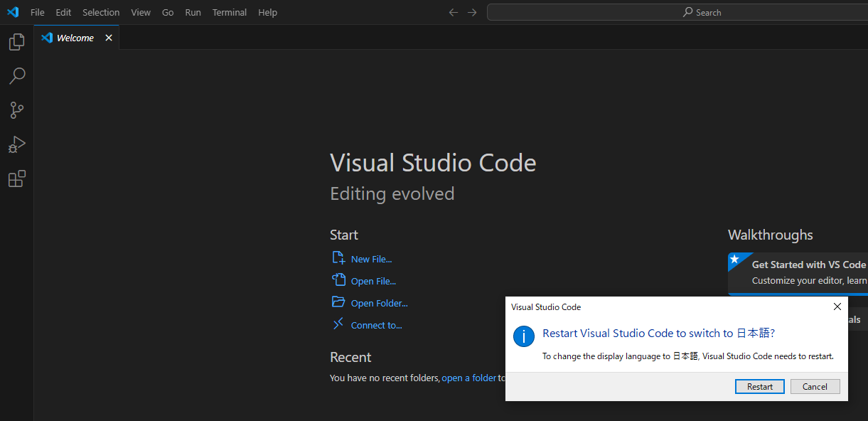868x421 pixels.
Task: Click the Search input field
Action: click(675, 12)
